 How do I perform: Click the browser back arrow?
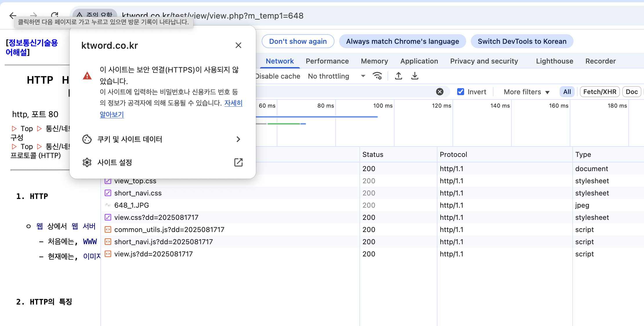point(13,15)
